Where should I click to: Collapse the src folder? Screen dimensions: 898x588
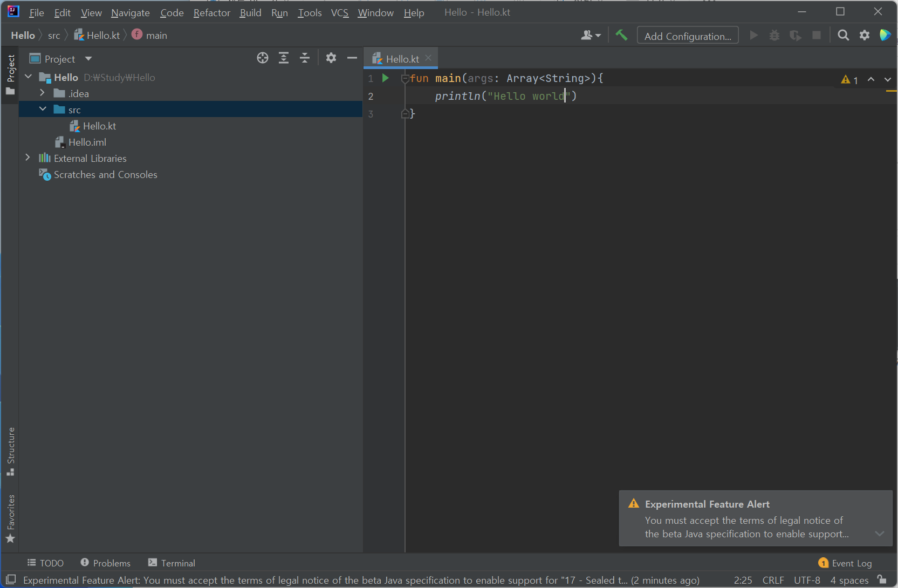pos(43,110)
